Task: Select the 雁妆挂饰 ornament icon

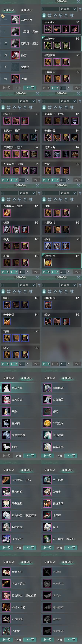Action: (48, 305)
